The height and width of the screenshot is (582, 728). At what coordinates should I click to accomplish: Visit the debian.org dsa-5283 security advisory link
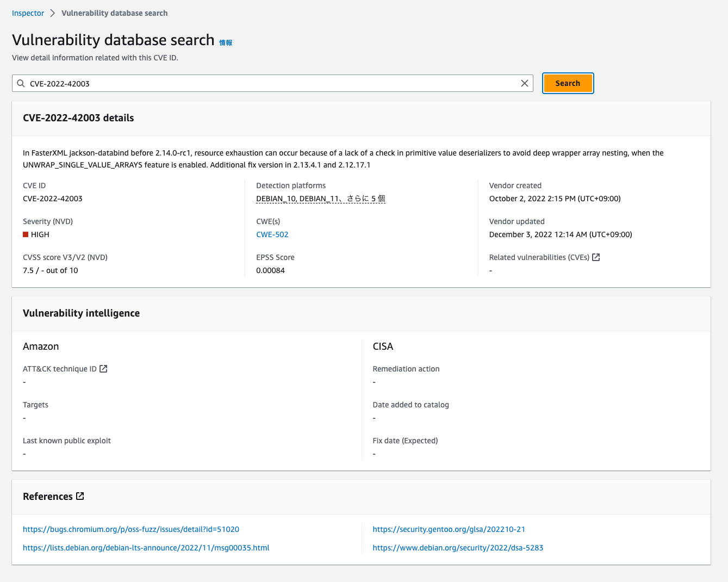click(458, 548)
